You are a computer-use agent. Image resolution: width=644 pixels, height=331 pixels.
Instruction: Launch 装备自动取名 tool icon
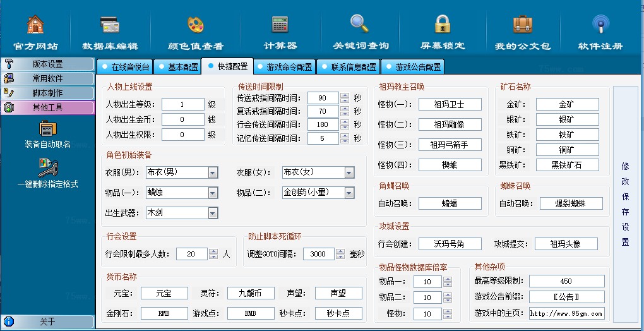point(48,129)
